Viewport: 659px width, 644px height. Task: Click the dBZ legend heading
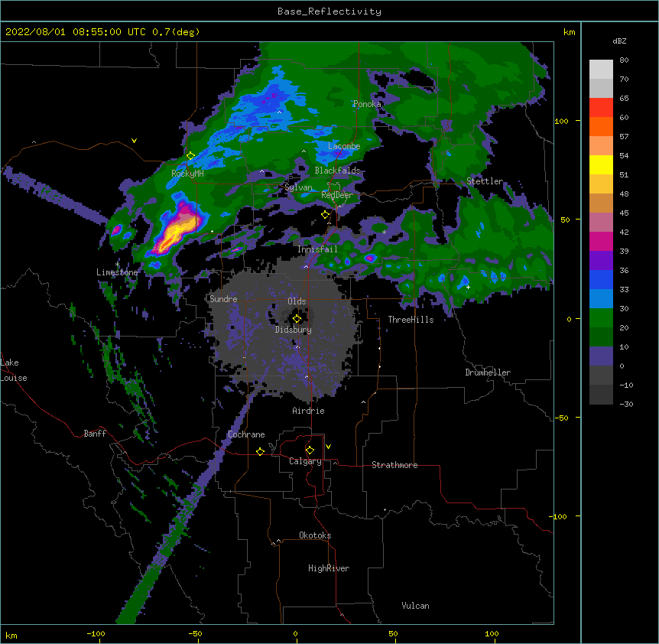tap(619, 41)
